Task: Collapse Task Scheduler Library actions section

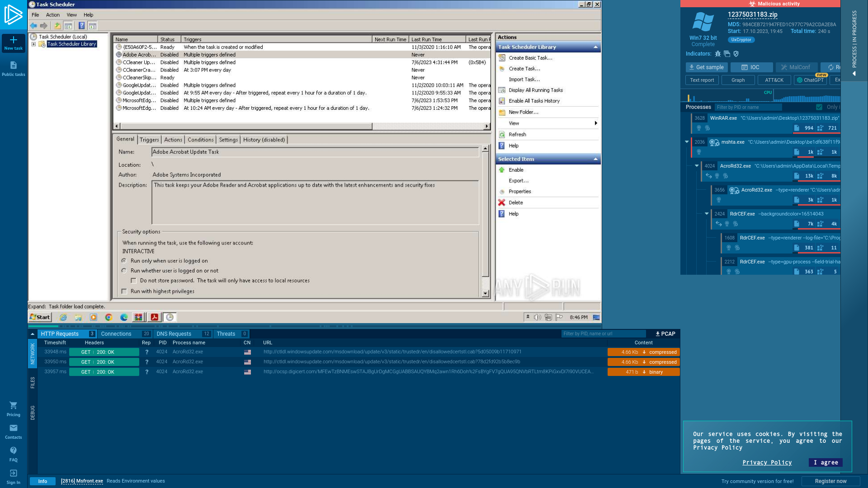Action: pos(595,47)
